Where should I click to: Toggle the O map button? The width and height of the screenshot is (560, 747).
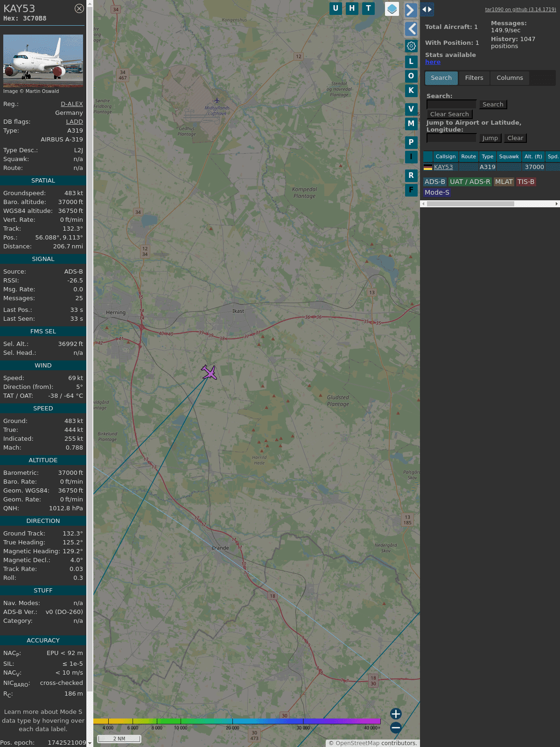pos(411,76)
